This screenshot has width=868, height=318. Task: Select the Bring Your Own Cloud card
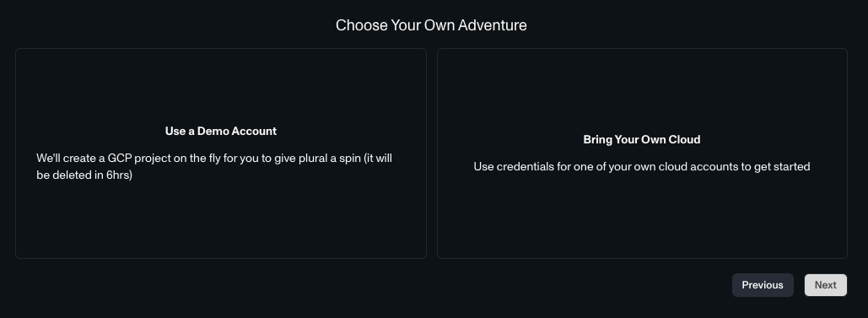(x=642, y=153)
